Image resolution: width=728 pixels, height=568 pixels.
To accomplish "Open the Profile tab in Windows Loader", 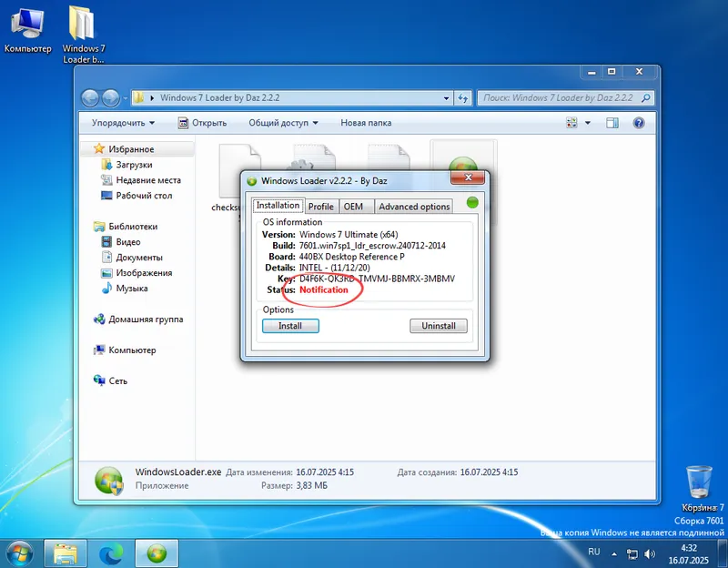I will (x=320, y=206).
